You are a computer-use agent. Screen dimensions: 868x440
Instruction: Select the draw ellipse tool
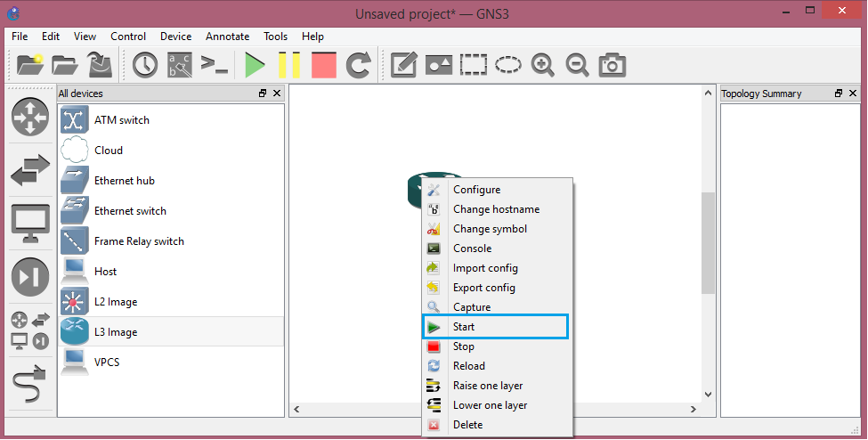pos(508,65)
